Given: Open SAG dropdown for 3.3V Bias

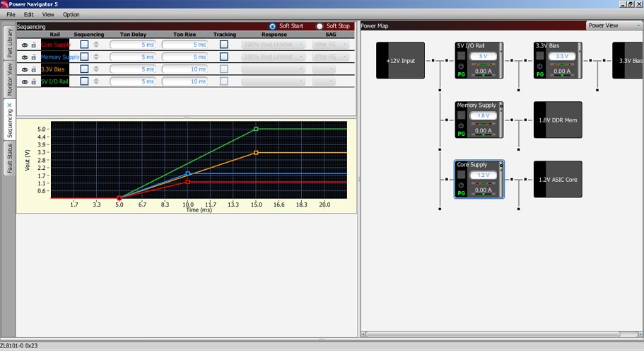Looking at the screenshot, I should (324, 69).
